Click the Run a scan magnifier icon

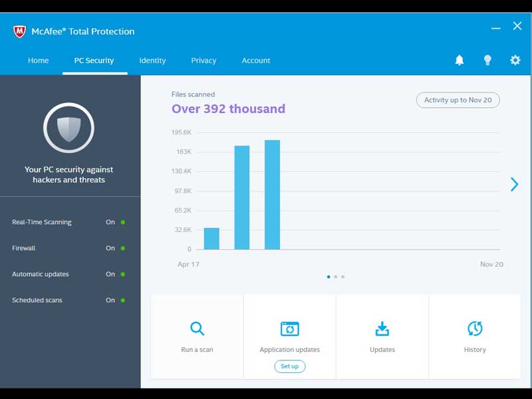[x=197, y=329]
